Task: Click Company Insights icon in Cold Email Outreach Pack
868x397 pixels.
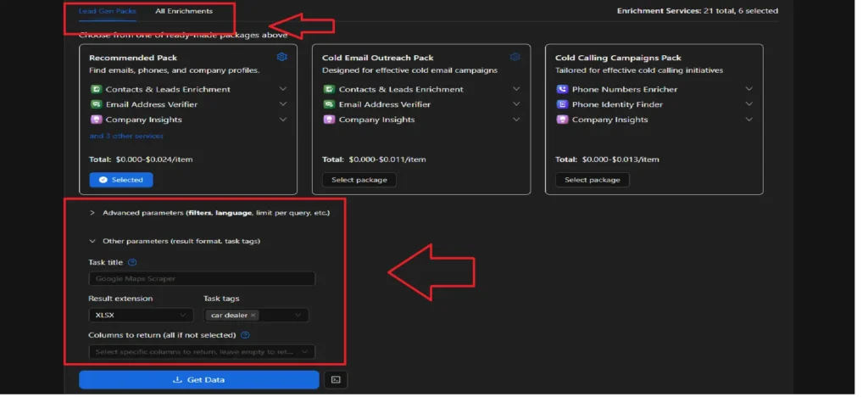Action: click(x=330, y=120)
